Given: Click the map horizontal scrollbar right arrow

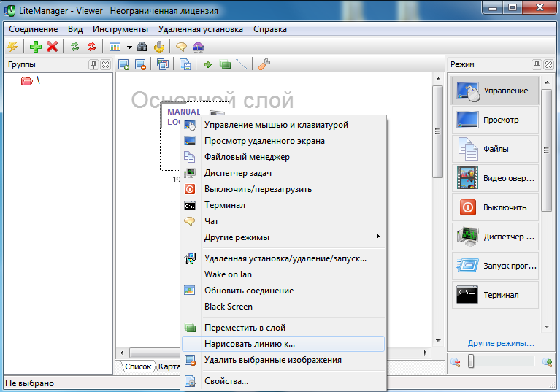Looking at the screenshot, I should coord(426,353).
